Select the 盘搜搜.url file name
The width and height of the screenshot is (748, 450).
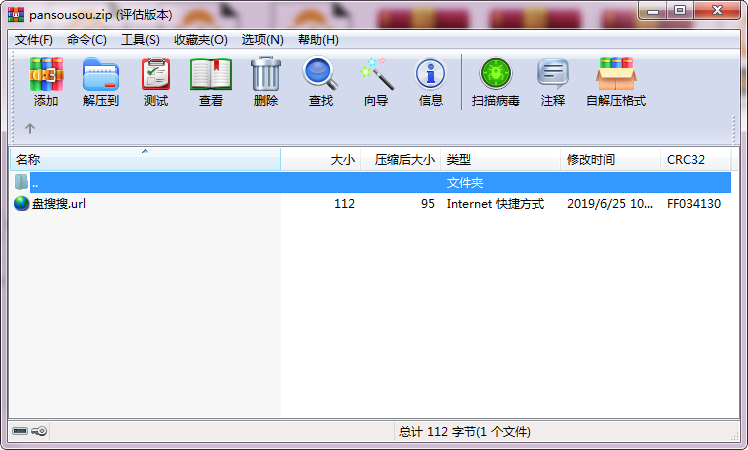click(59, 204)
